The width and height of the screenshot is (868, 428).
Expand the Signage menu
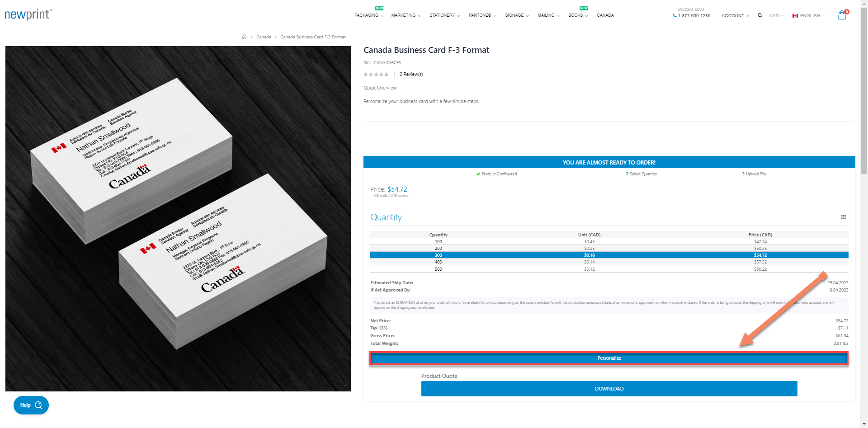(x=517, y=15)
